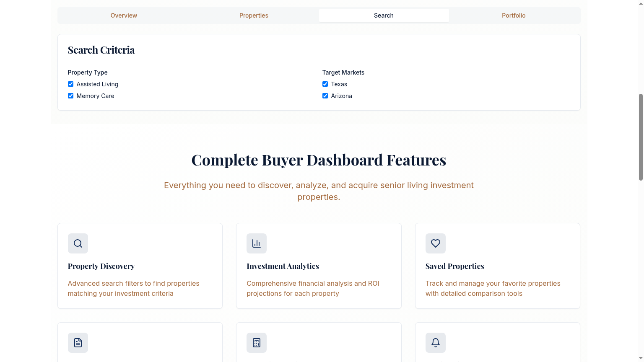Click the Investment Analytics bar chart icon
644x362 pixels.
pos(257,243)
